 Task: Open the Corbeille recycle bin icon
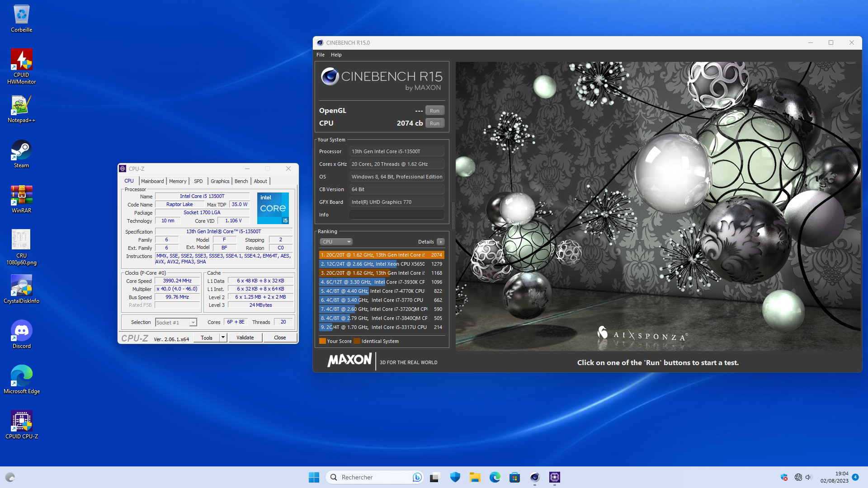(21, 19)
